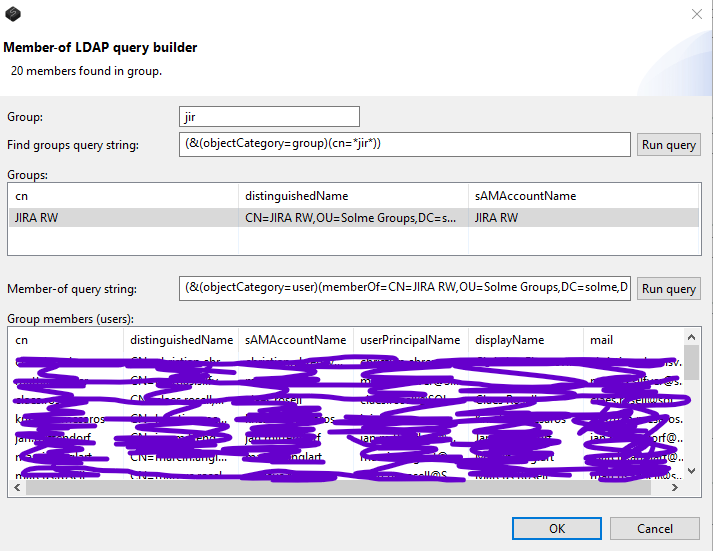The height and width of the screenshot is (551, 713).
Task: Sort group members by userPrincipalName column
Action: tap(411, 340)
